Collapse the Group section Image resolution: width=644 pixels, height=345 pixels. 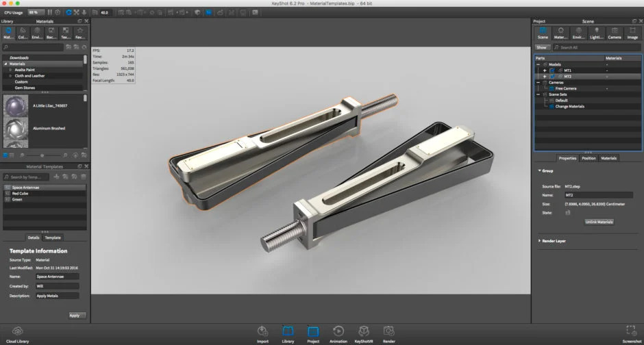click(x=539, y=170)
